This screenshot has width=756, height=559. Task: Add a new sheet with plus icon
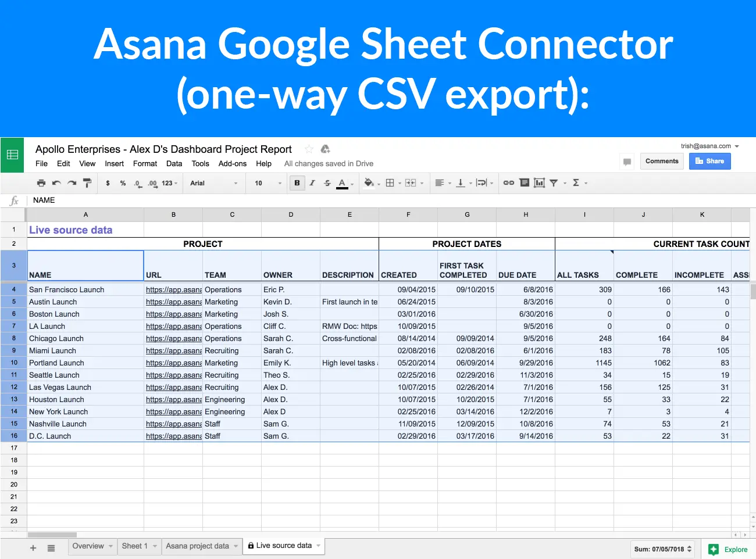(x=33, y=548)
